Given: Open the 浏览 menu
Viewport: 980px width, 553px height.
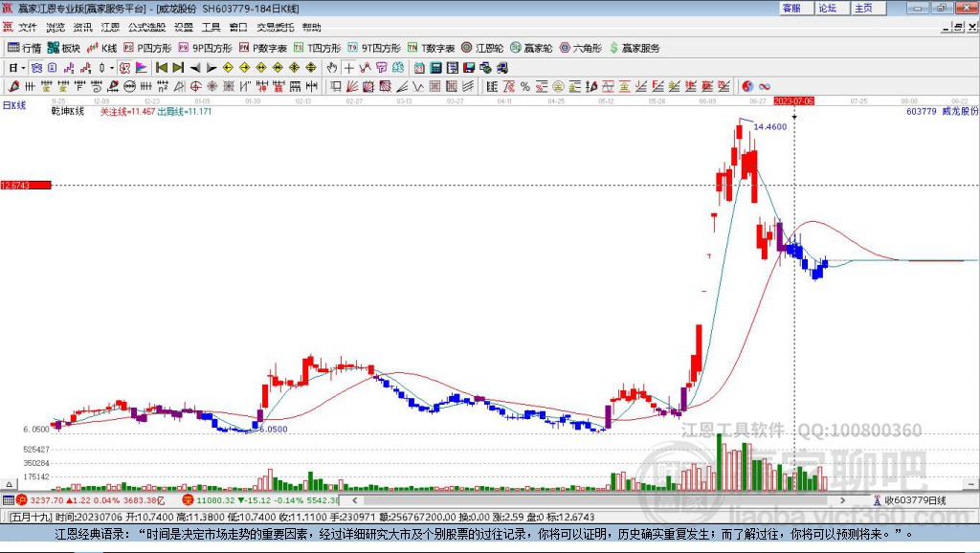Looking at the screenshot, I should tap(56, 28).
